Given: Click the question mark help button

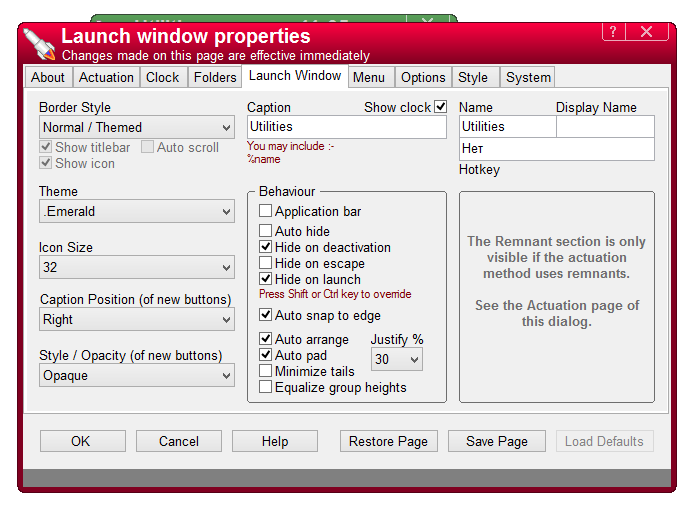Looking at the screenshot, I should (613, 32).
